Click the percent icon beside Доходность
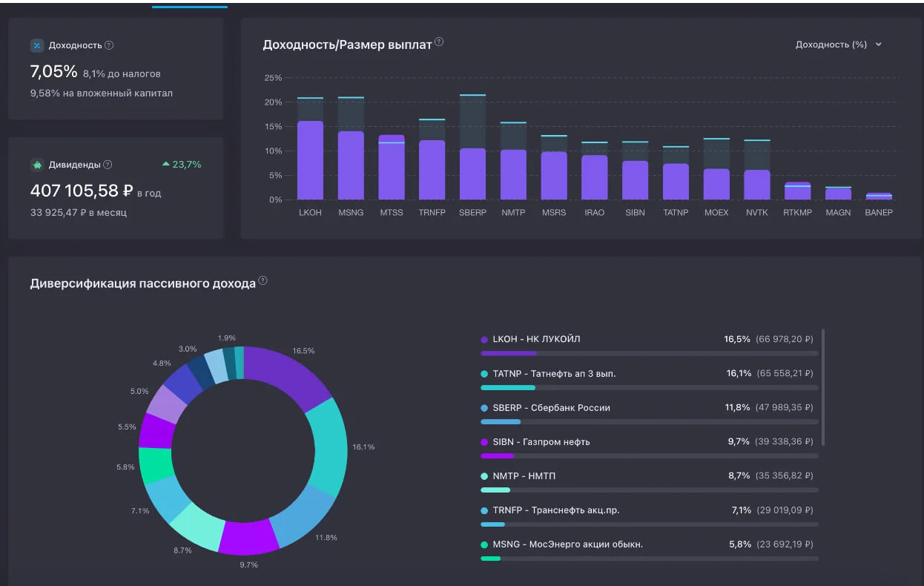The height and width of the screenshot is (586, 924). pos(36,45)
